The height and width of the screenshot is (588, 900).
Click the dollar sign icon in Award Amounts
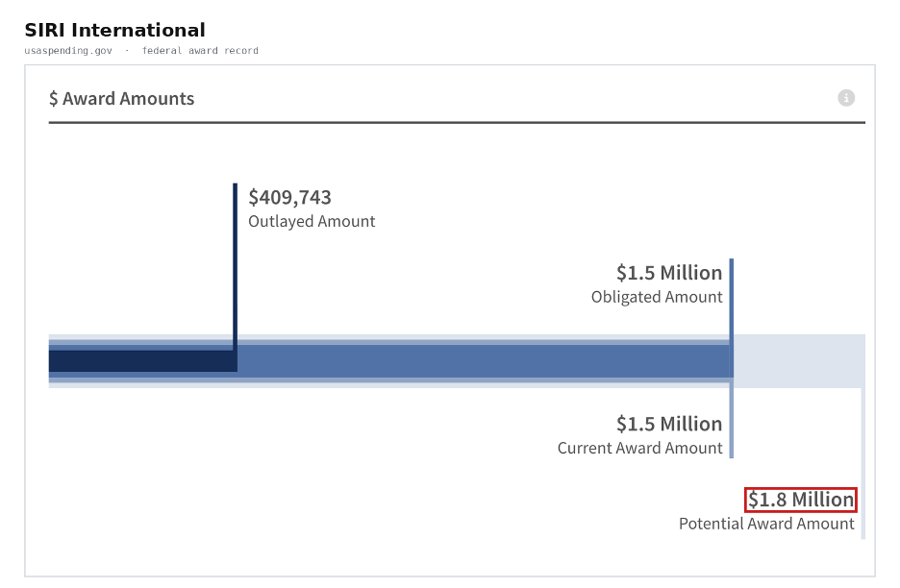(x=54, y=99)
